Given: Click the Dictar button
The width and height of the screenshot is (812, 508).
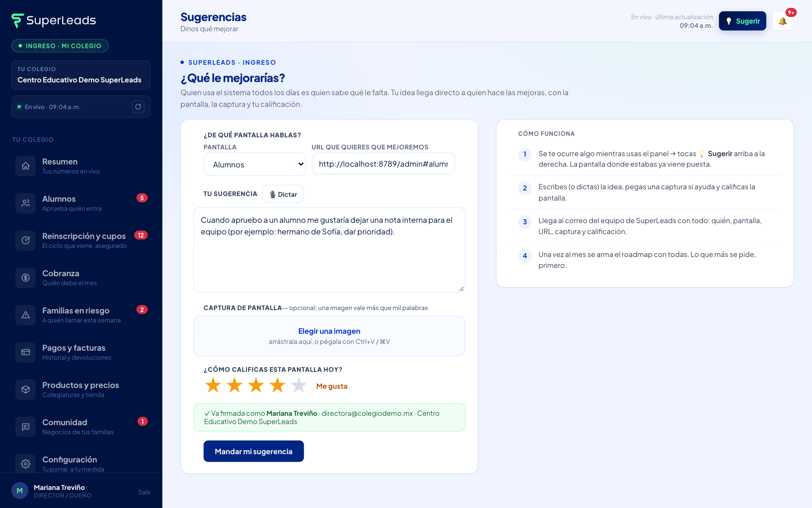Looking at the screenshot, I should (283, 194).
